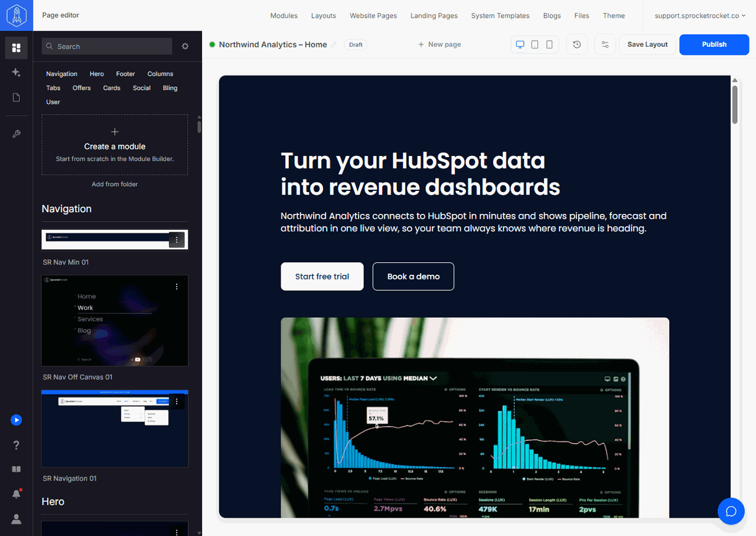This screenshot has width=756, height=536.
Task: Filter modules by Footer category
Action: 125,74
